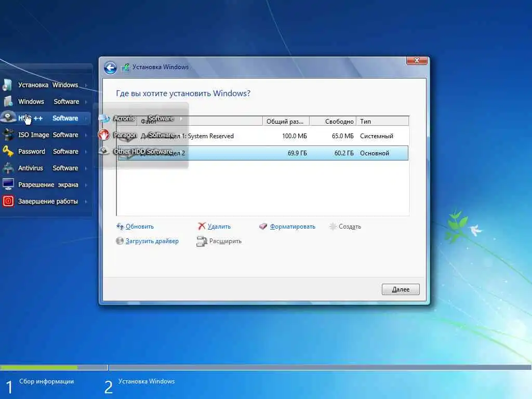Click the Основной type cell
The height and width of the screenshot is (399, 532).
[x=375, y=153]
